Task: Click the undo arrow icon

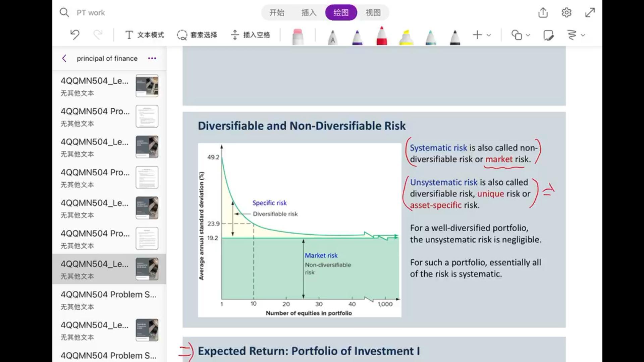Action: click(75, 35)
